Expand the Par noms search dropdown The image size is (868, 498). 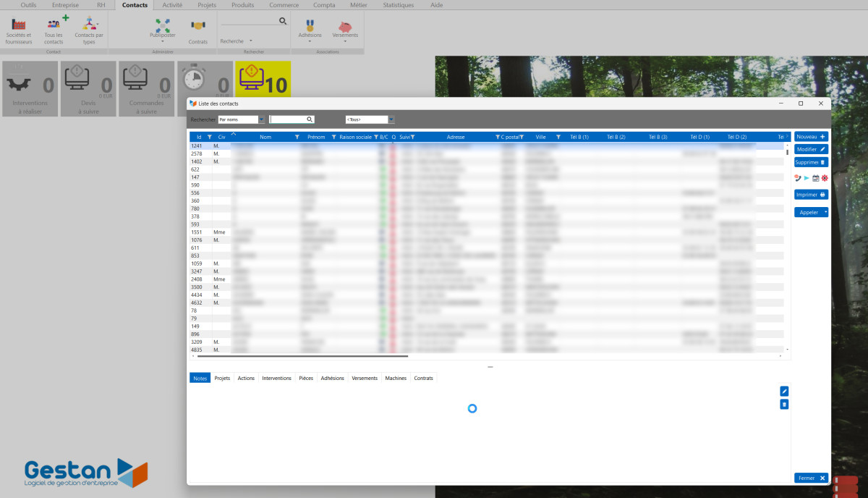[261, 119]
